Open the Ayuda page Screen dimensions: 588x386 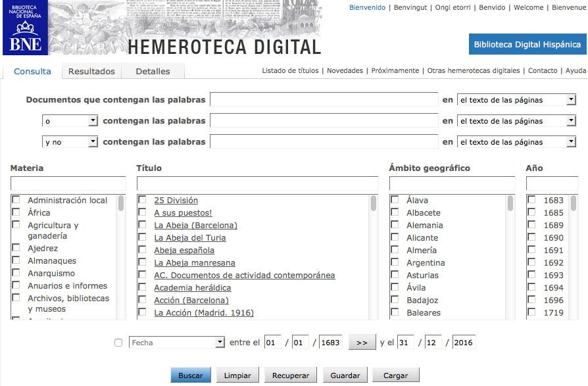click(576, 70)
